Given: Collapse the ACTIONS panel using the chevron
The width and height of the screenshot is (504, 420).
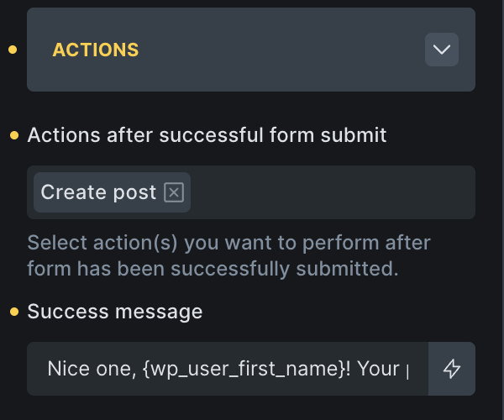Looking at the screenshot, I should (x=442, y=50).
